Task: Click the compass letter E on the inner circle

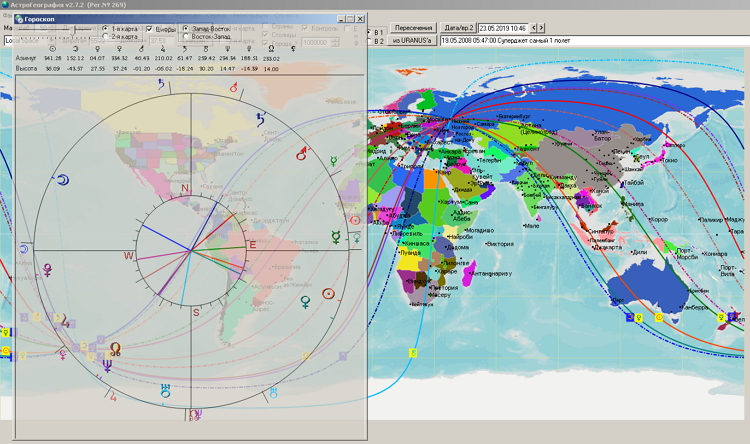Action: (252, 245)
